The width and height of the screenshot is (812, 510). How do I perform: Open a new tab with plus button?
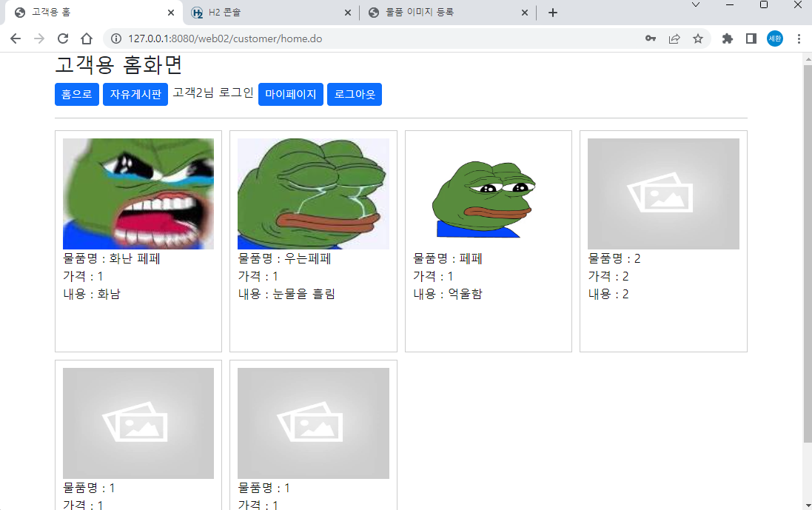(552, 13)
